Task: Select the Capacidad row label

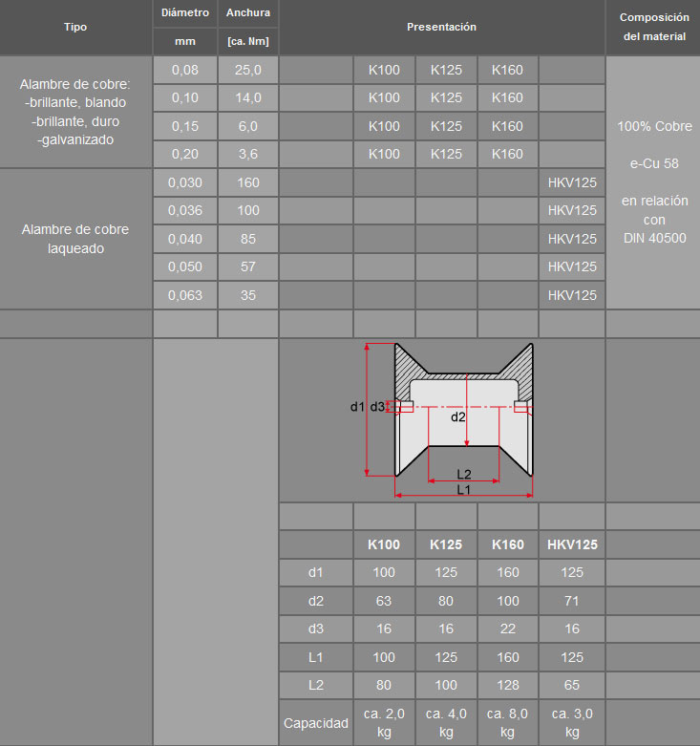Action: pos(316,723)
